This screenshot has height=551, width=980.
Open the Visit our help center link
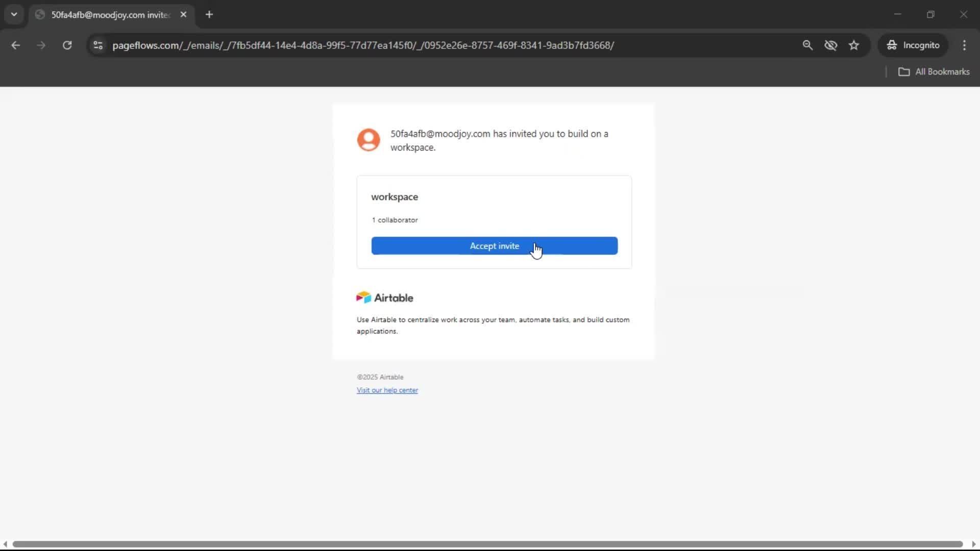click(387, 390)
